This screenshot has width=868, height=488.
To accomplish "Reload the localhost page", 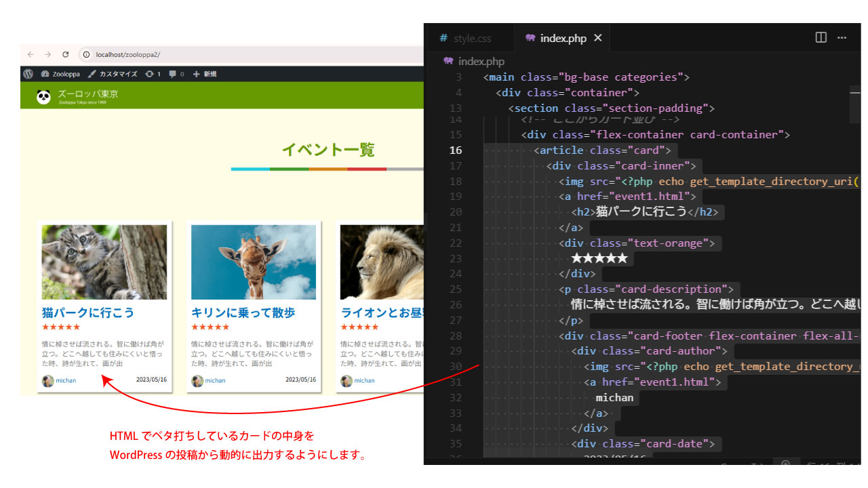I will tap(65, 54).
